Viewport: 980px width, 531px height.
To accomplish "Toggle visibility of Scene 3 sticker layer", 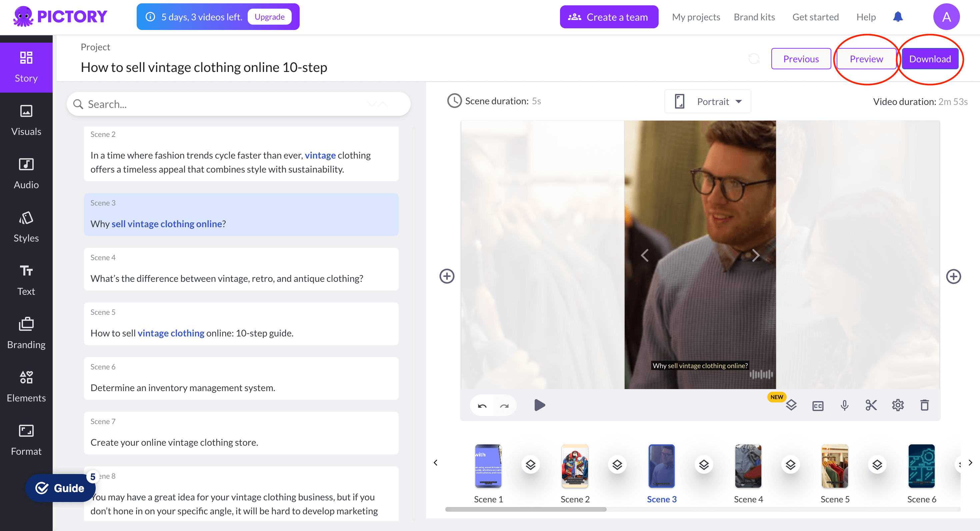I will (x=704, y=465).
